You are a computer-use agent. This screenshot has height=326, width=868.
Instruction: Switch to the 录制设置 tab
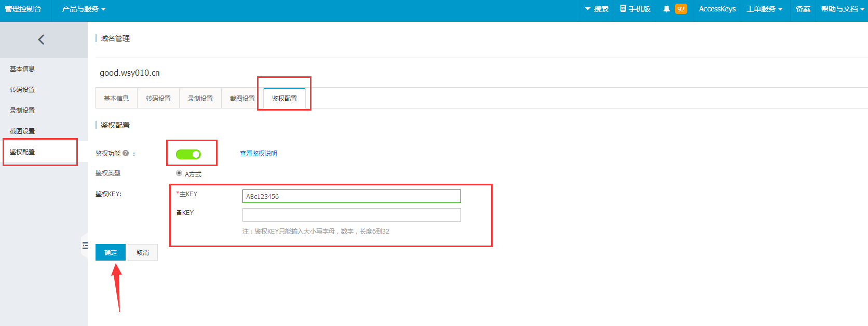pos(200,98)
